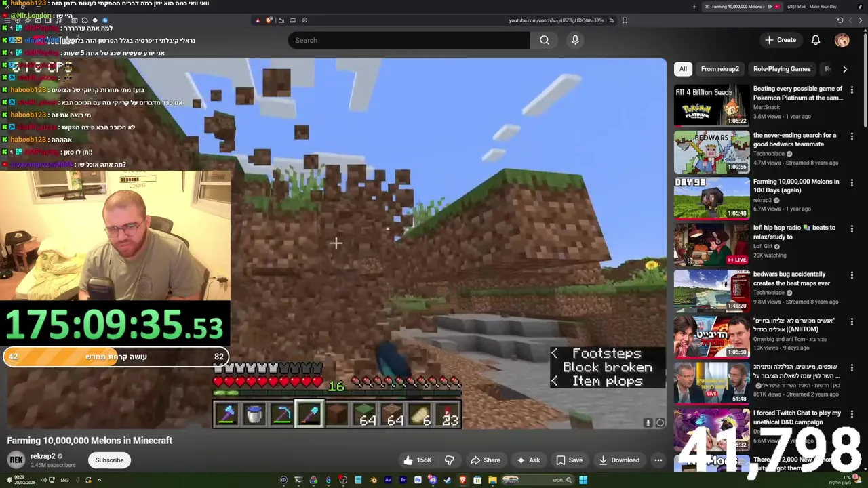Viewport: 868px width, 488px height.
Task: Open Farming 10,000,000 Melons 100 Days thumbnail
Action: [711, 198]
